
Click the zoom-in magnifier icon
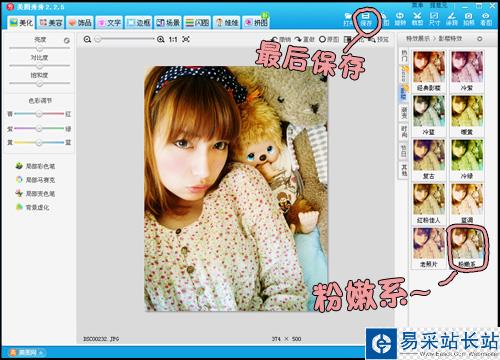pos(161,39)
